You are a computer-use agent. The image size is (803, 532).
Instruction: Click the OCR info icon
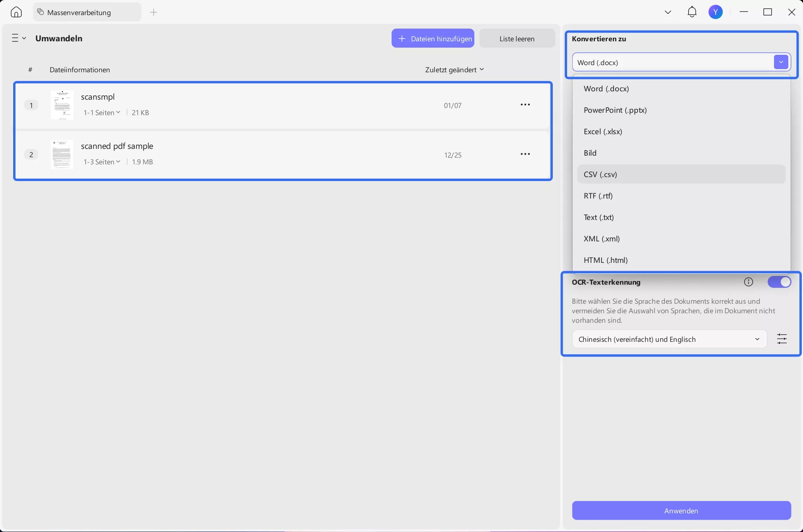[x=748, y=282]
